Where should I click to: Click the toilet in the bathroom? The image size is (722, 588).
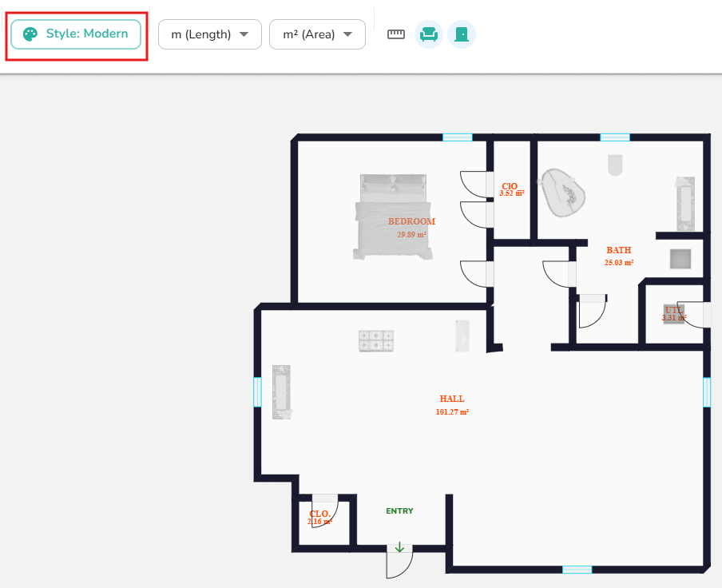[x=615, y=165]
